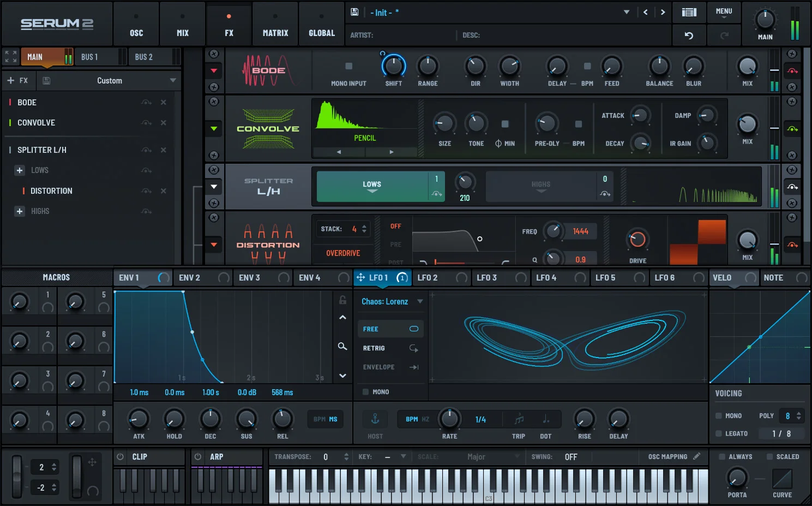This screenshot has width=812, height=506.
Task: Open the Key selection dropdown
Action: 404,456
